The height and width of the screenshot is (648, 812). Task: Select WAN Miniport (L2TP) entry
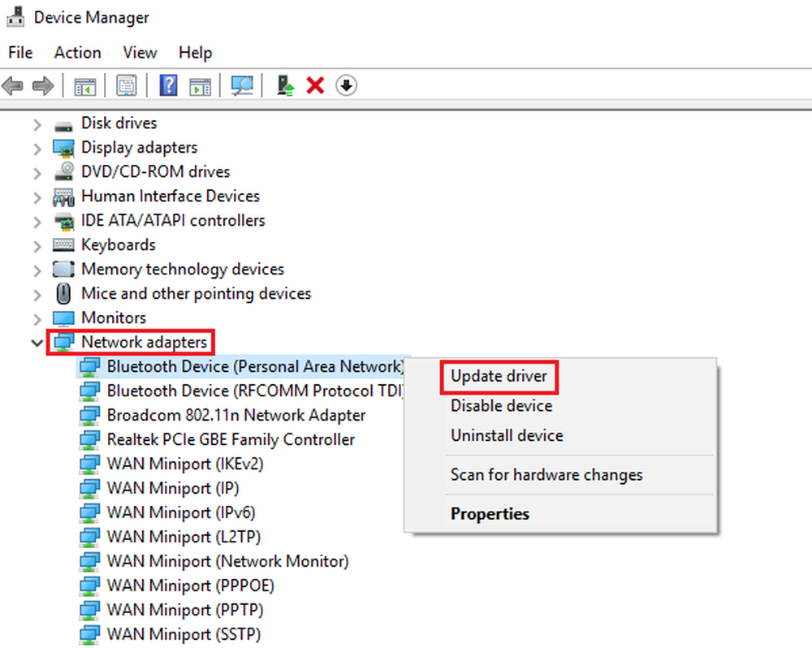point(184,537)
